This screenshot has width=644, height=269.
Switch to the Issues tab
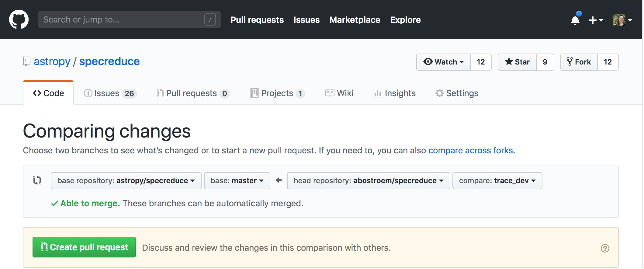(x=110, y=93)
